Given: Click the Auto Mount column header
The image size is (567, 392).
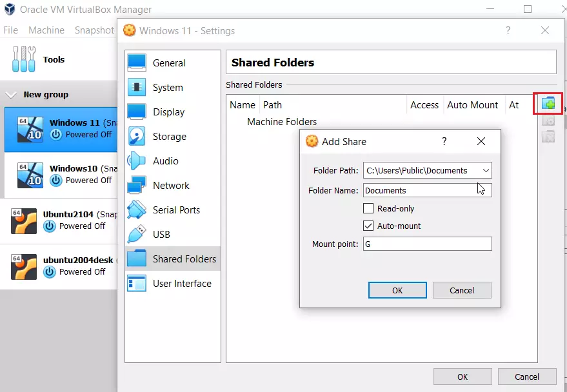Looking at the screenshot, I should (x=473, y=105).
